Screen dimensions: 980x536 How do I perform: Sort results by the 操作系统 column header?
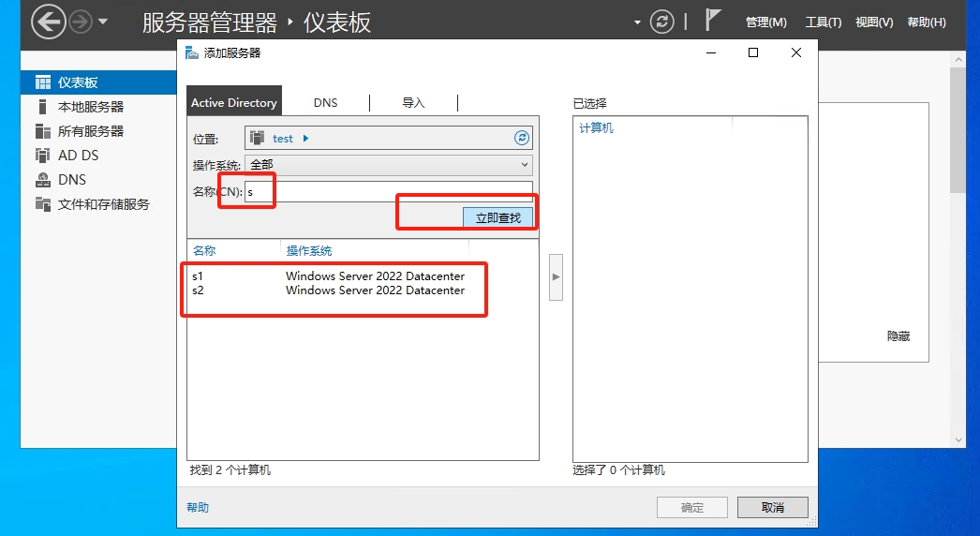309,251
